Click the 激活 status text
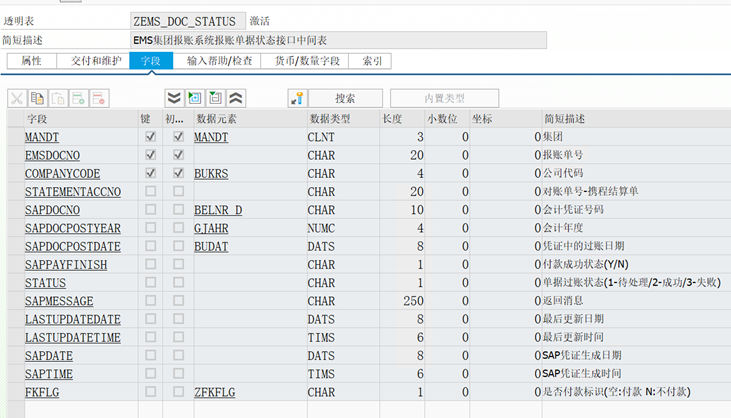This screenshot has width=731, height=418. (260, 21)
